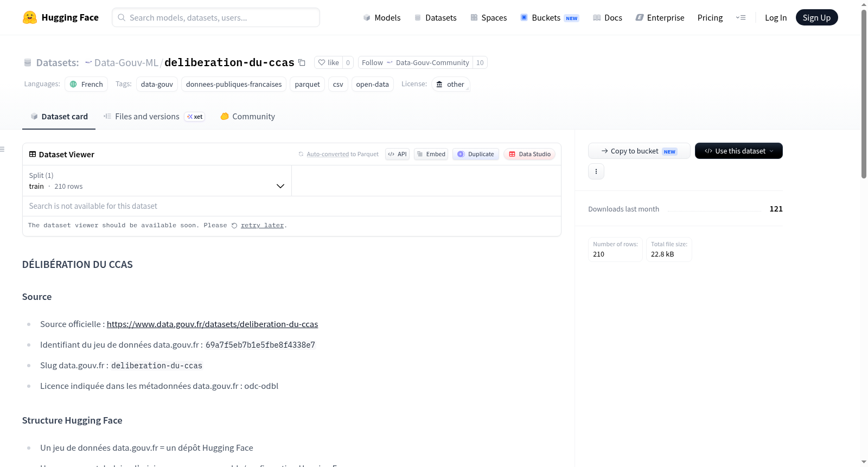This screenshot has width=868, height=467.
Task: Open the Models page
Action: [x=382, y=18]
